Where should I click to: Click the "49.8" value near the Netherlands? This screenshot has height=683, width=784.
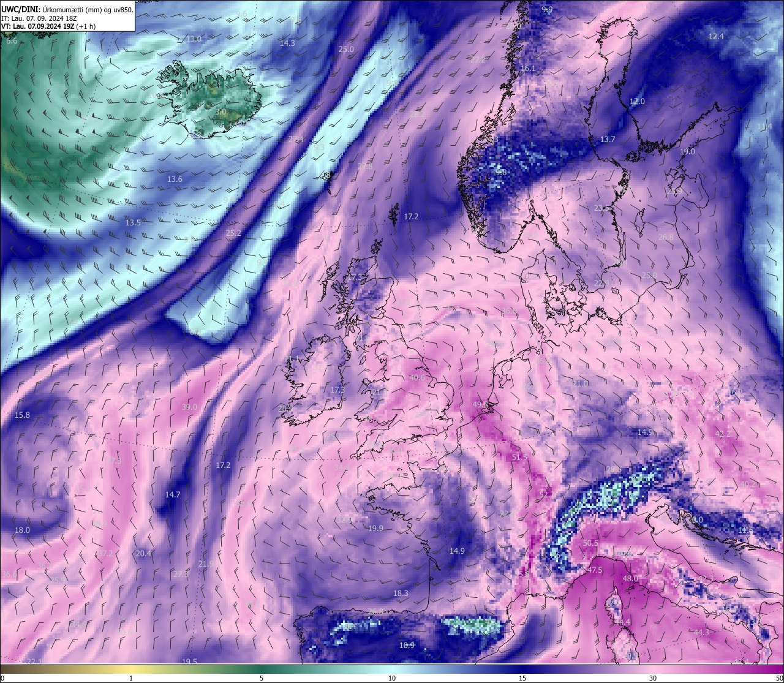point(481,405)
